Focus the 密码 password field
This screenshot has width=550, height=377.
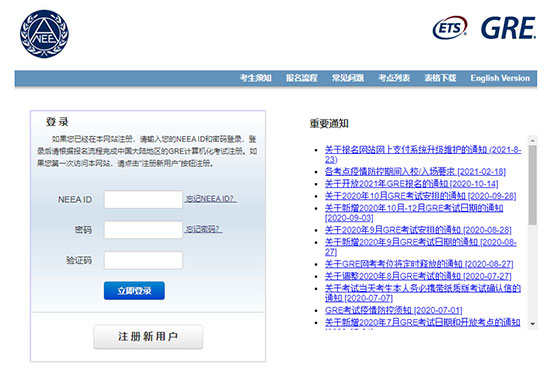tap(143, 230)
